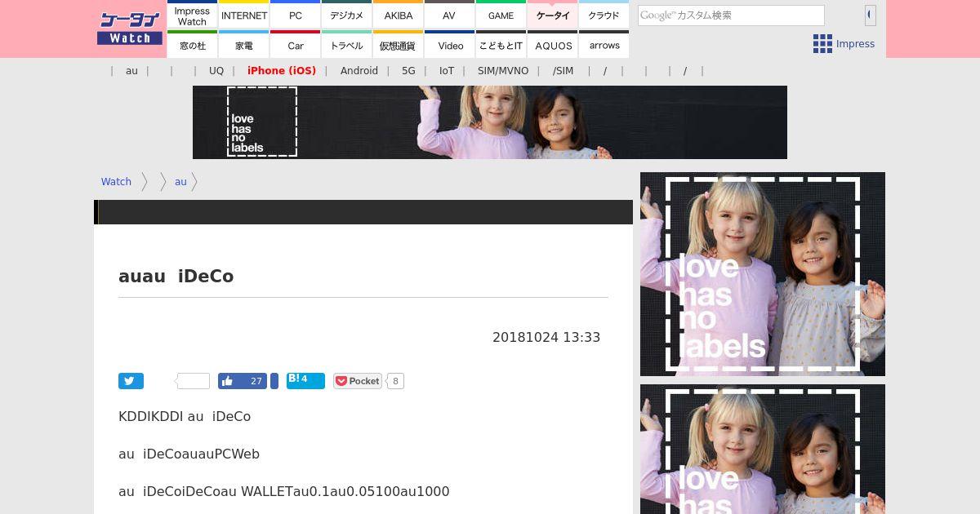Viewport: 980px width, 514px height.
Task: Switch to the PC Watch tab
Action: [x=295, y=16]
